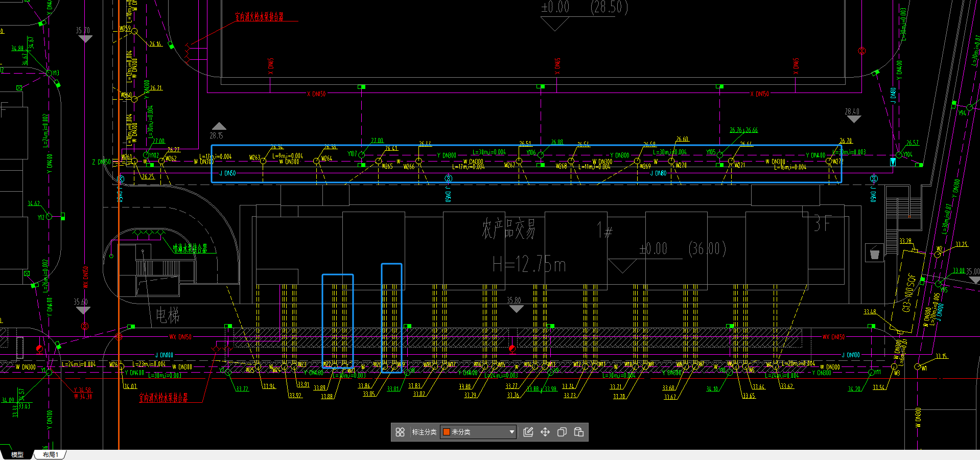The height and width of the screenshot is (460, 980).
Task: Open the annotation category grid icon
Action: 400,432
